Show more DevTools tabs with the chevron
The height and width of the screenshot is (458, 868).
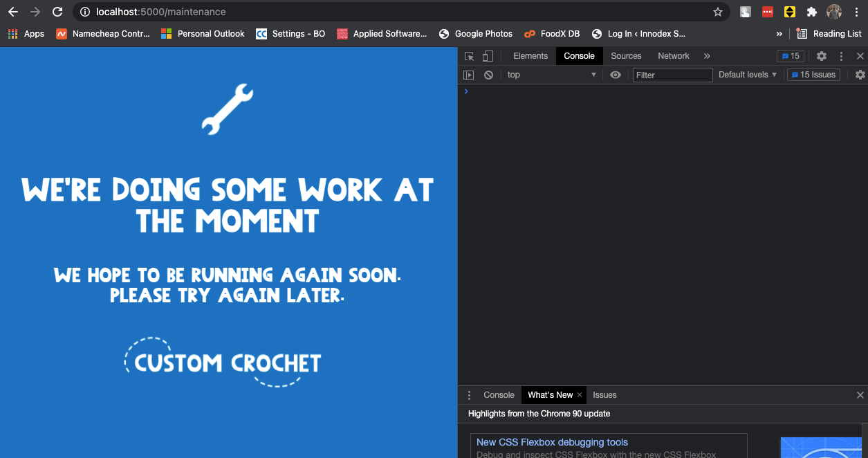(x=707, y=56)
